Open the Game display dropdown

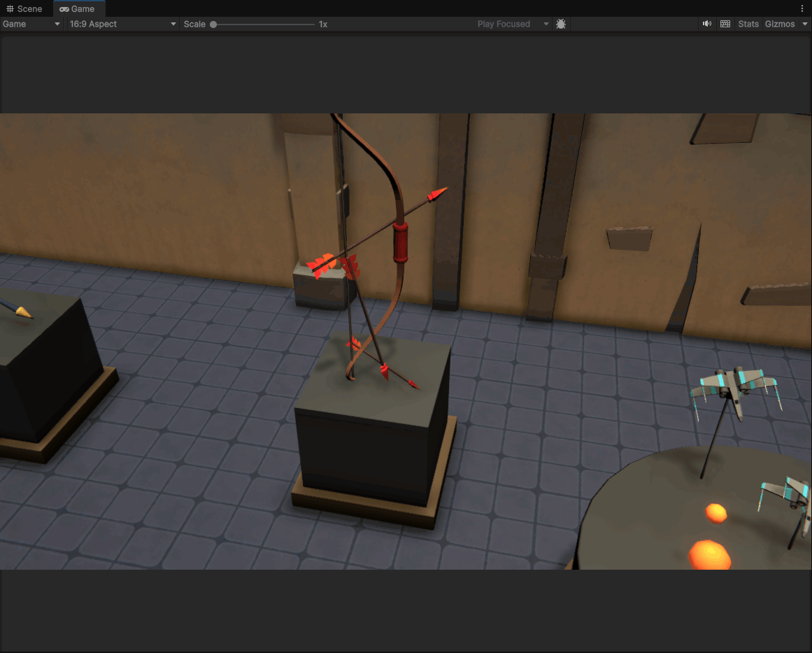[x=31, y=24]
